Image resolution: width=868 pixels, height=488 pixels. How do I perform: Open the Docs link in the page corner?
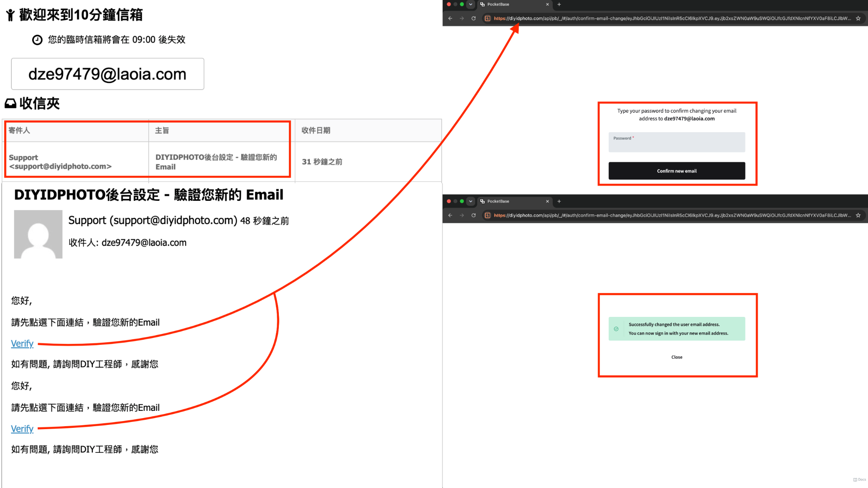[x=860, y=480]
